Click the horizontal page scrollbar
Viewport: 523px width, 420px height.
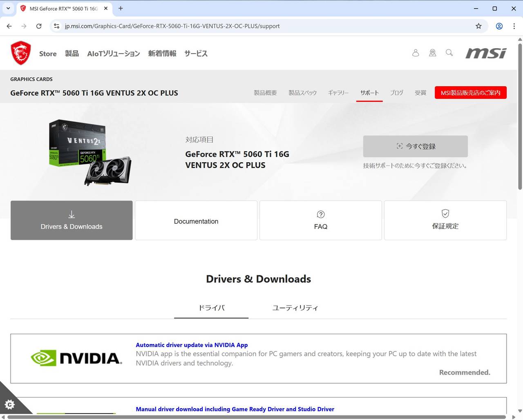[x=257, y=417]
